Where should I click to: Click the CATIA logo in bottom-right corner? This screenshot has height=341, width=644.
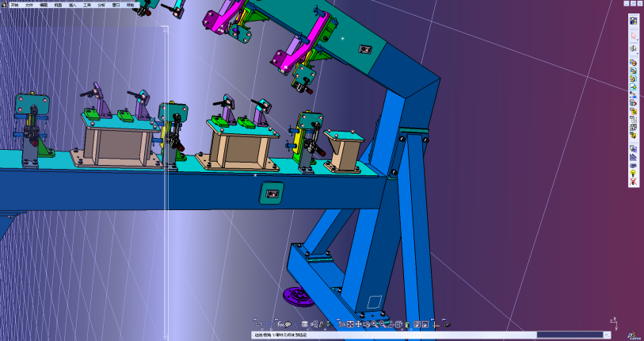pyautogui.click(x=634, y=335)
